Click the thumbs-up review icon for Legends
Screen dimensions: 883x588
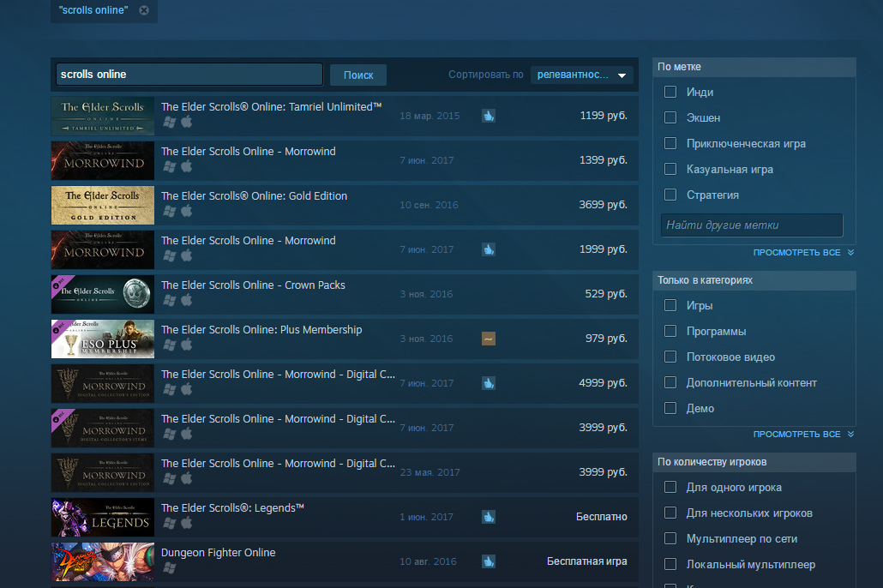489,517
